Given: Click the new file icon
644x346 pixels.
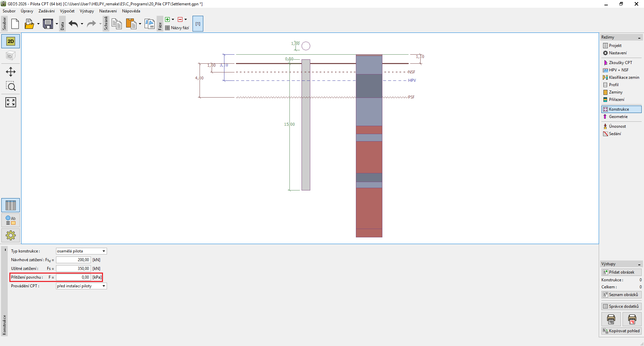Looking at the screenshot, I should (x=15, y=24).
